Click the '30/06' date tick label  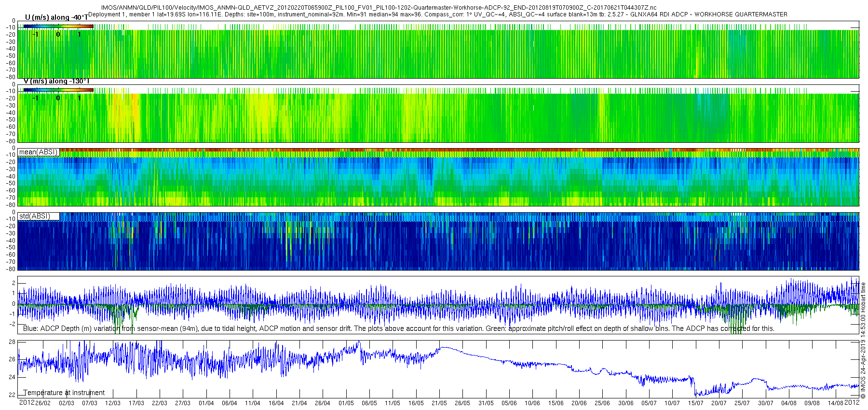pos(626,403)
